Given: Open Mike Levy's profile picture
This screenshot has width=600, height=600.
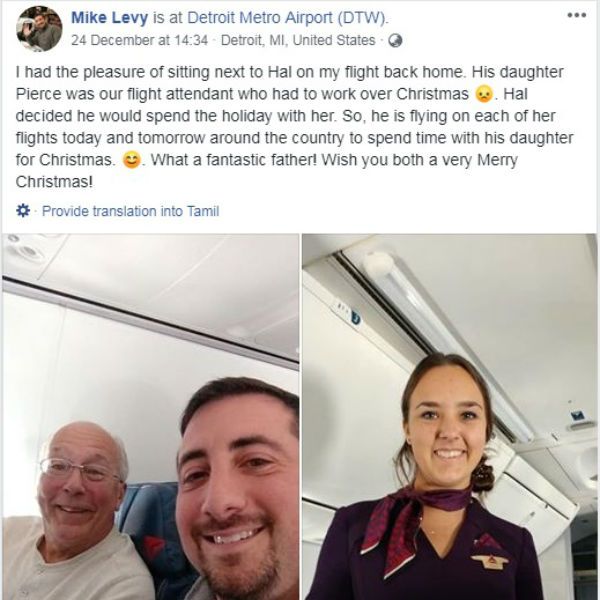Looking at the screenshot, I should [x=39, y=29].
